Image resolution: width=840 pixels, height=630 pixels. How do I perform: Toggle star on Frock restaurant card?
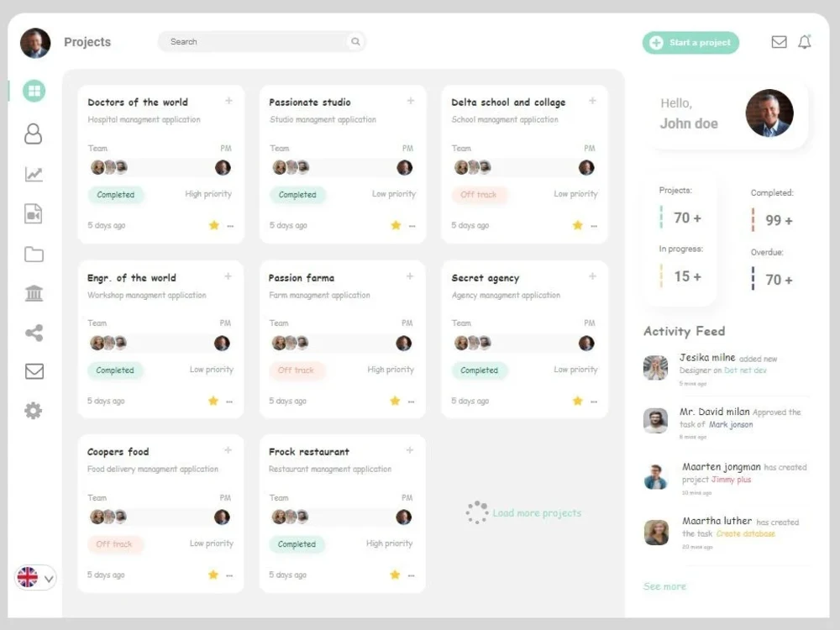tap(396, 575)
